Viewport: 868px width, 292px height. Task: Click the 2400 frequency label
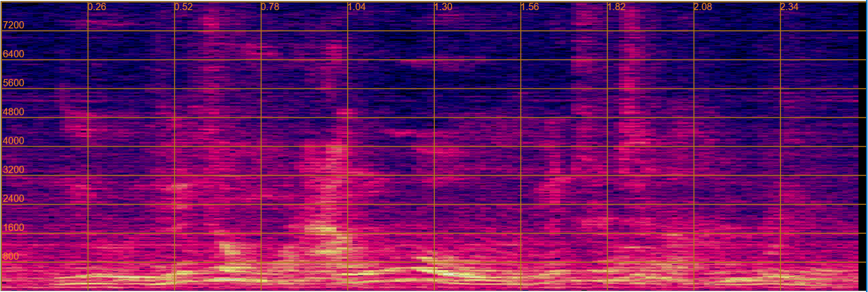[x=13, y=198]
